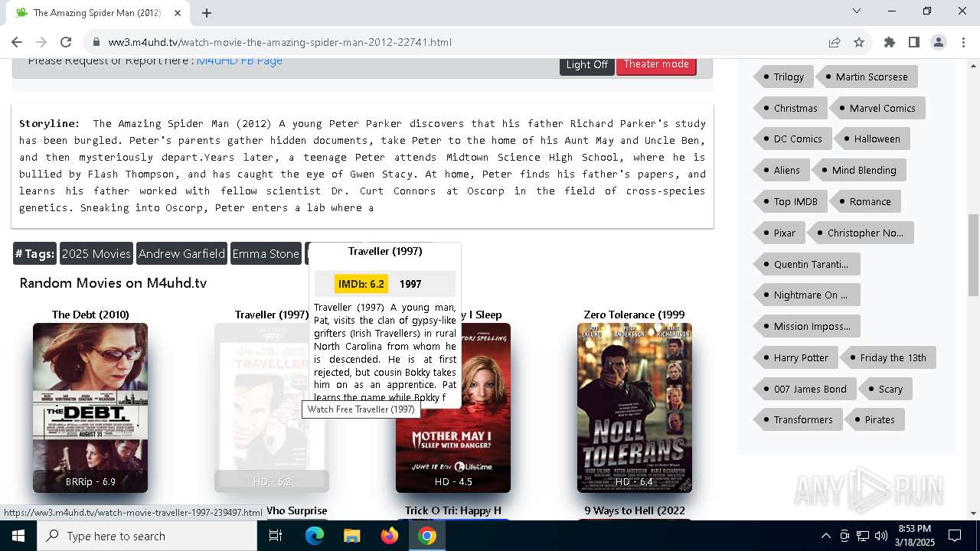The image size is (980, 551).
Task: View site information lock icon
Action: pos(96,42)
